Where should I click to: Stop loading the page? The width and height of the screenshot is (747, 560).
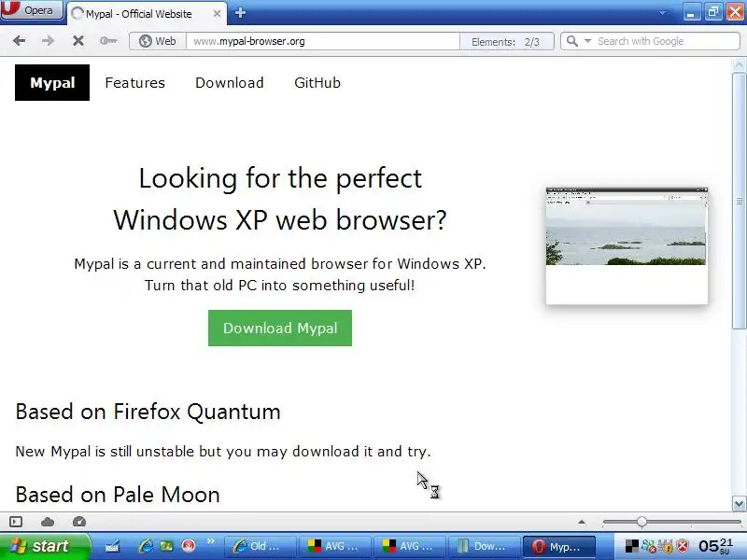click(x=78, y=41)
